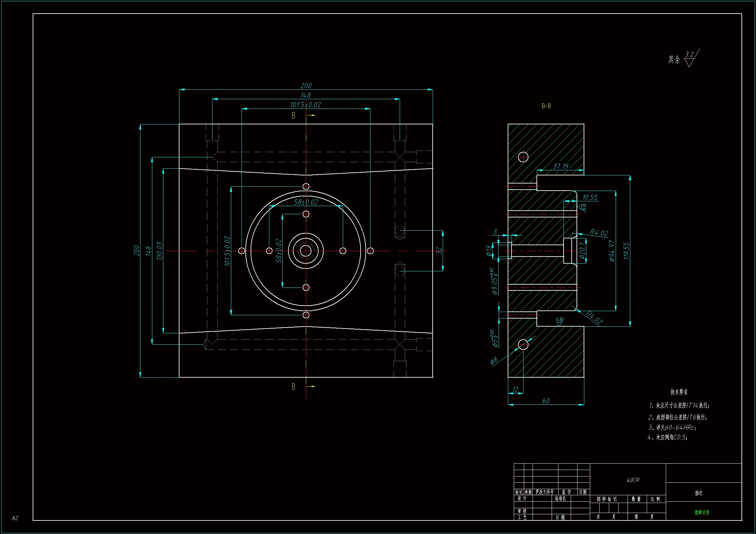Select the 淬火60-64HRc requirement line
The height and width of the screenshot is (534, 756).
(x=672, y=427)
